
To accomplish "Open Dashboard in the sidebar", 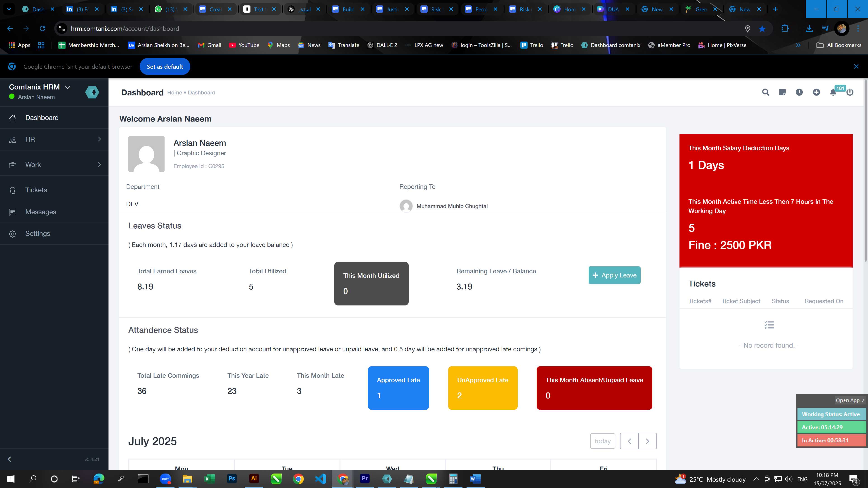I will [54, 117].
